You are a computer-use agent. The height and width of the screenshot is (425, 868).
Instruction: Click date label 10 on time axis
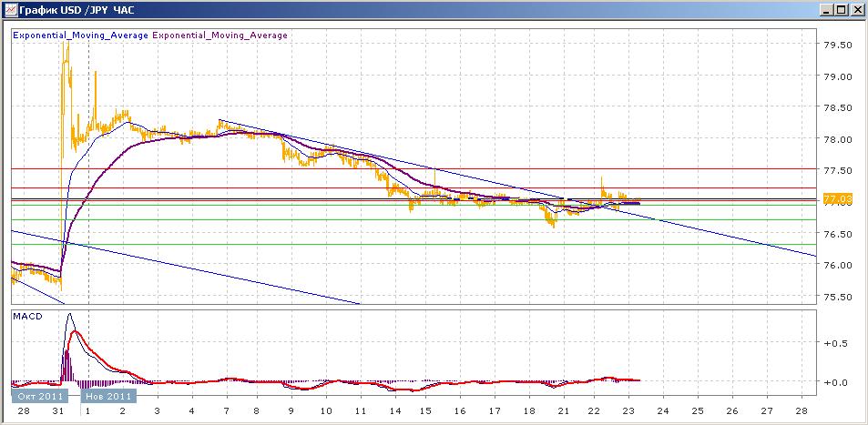(x=326, y=412)
